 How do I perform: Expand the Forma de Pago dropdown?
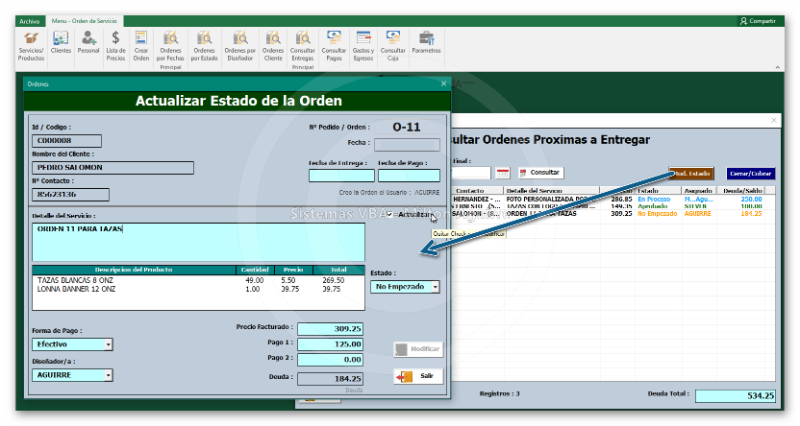pyautogui.click(x=108, y=345)
